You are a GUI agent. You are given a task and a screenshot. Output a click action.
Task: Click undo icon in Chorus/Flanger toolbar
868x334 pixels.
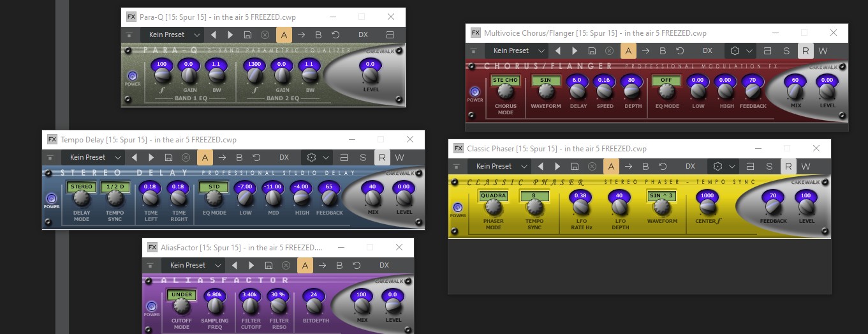[x=680, y=51]
